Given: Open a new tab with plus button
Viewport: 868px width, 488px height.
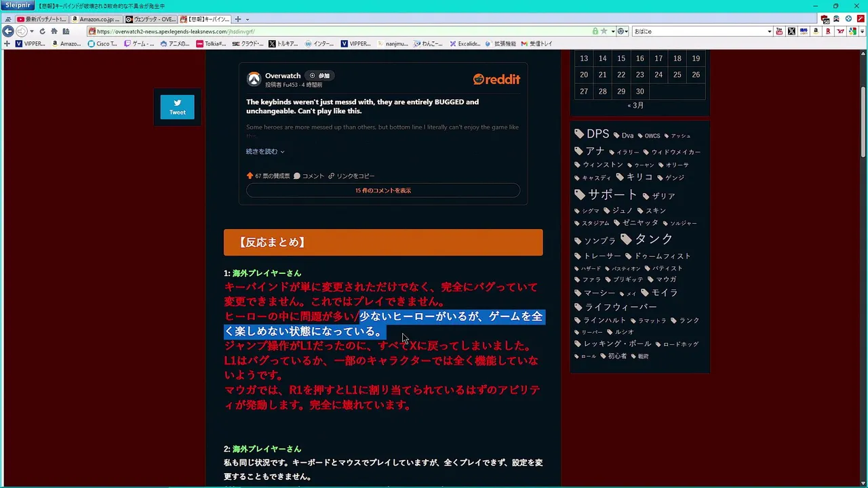Looking at the screenshot, I should click(x=238, y=19).
